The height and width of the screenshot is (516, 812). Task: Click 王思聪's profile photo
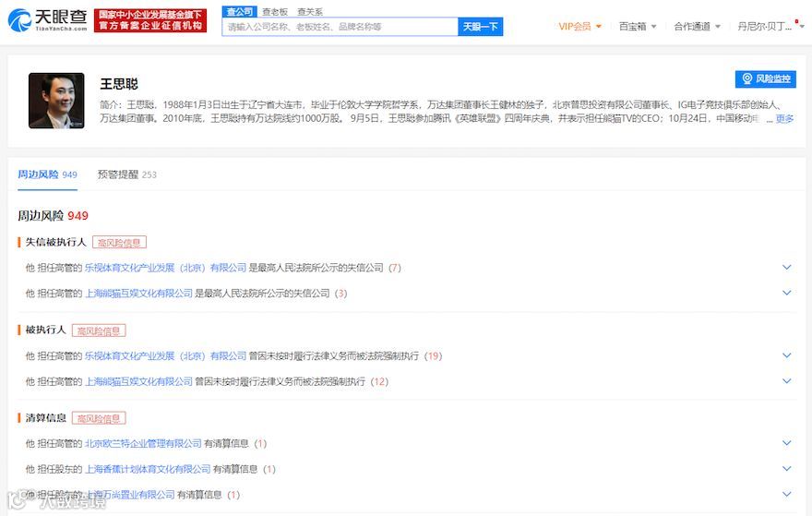tap(56, 101)
